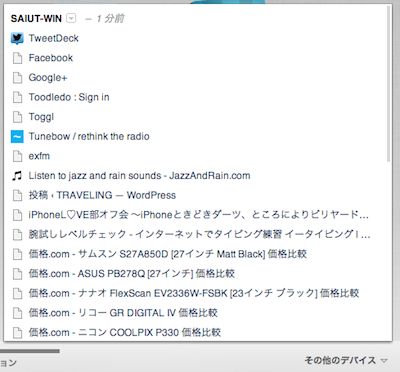Open 価格.com ASUS PB278Q link
The width and height of the screenshot is (400, 372).
[132, 274]
